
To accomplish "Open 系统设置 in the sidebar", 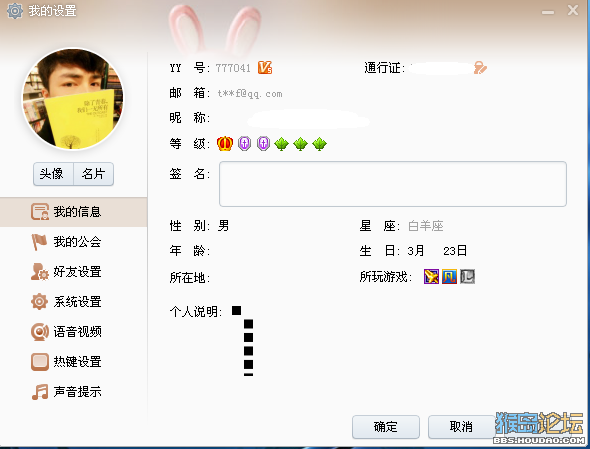I will (x=73, y=302).
